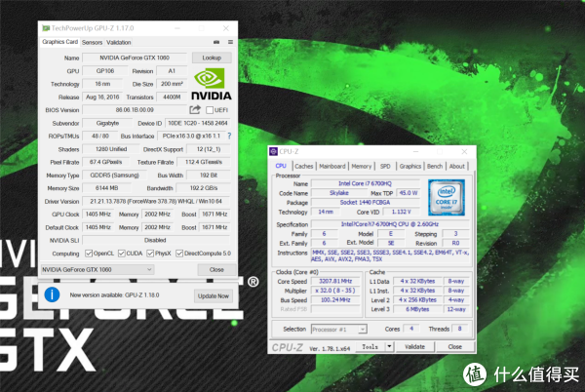
Task: Open the About tab in CPU-Z
Action: (x=456, y=167)
